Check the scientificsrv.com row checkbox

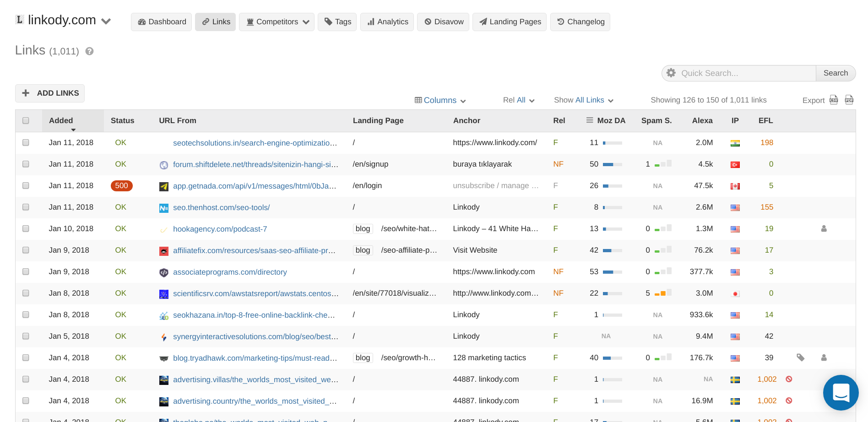(26, 293)
